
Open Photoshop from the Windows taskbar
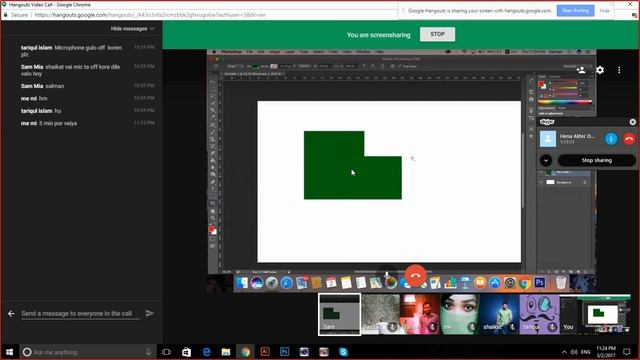tap(284, 352)
